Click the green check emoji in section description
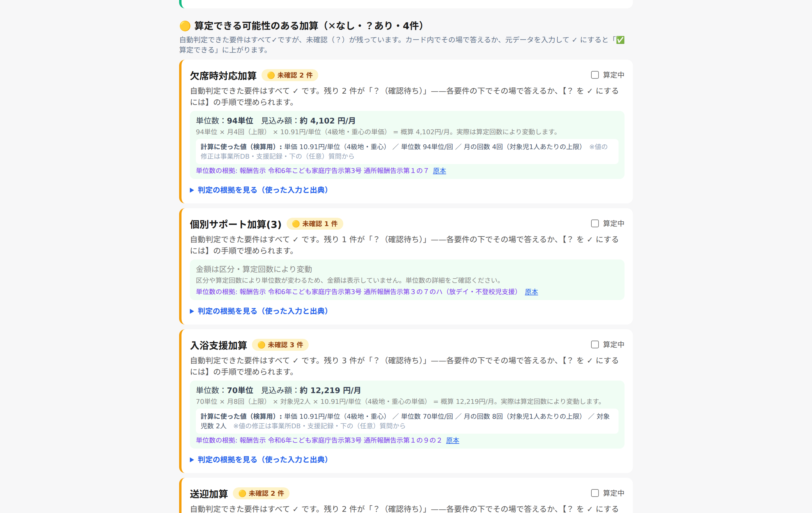Screen dimensions: 812x513 click(x=620, y=40)
